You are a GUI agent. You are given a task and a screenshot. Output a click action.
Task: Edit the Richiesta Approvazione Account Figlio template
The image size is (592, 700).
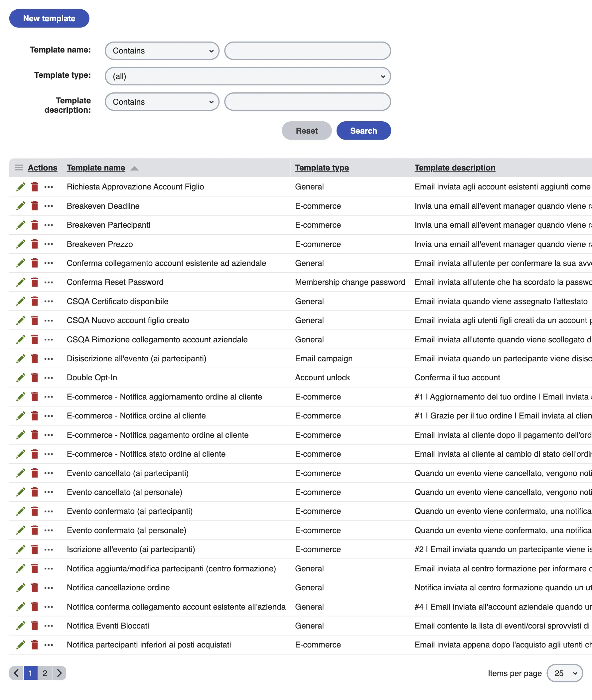21,187
